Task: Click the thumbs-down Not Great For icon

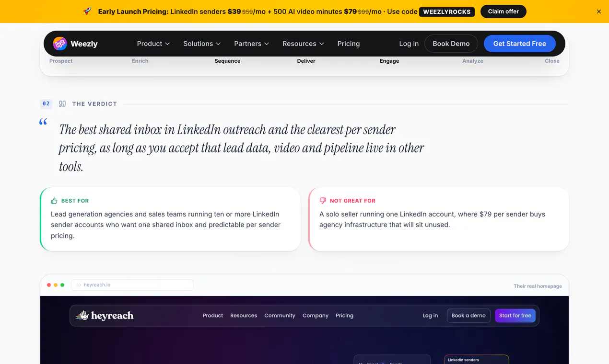Action: pos(323,201)
